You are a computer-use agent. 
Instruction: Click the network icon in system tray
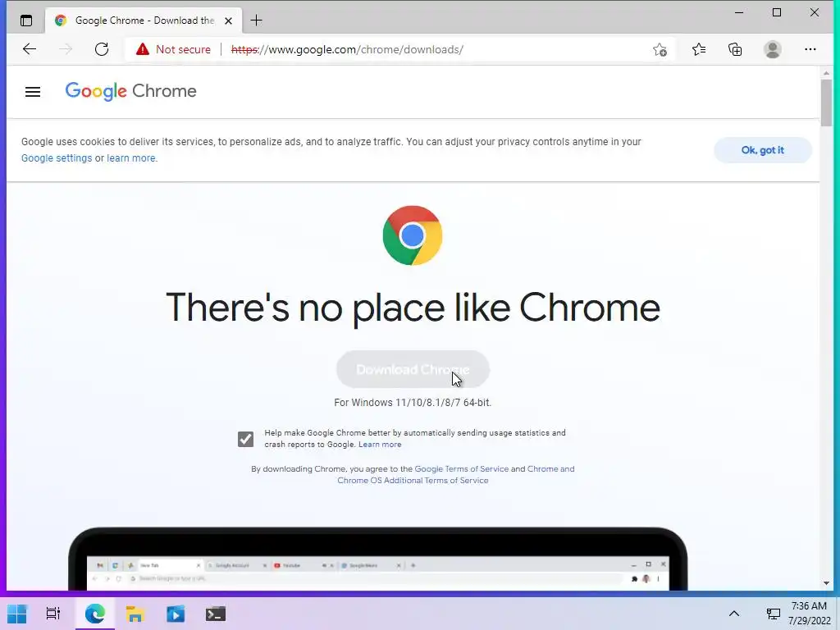click(773, 614)
